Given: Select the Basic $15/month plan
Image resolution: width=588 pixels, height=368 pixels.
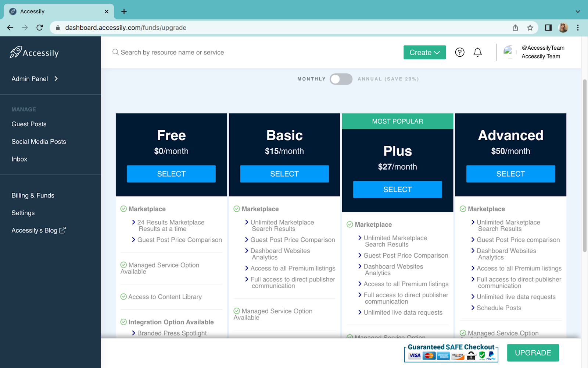Looking at the screenshot, I should 284,174.
